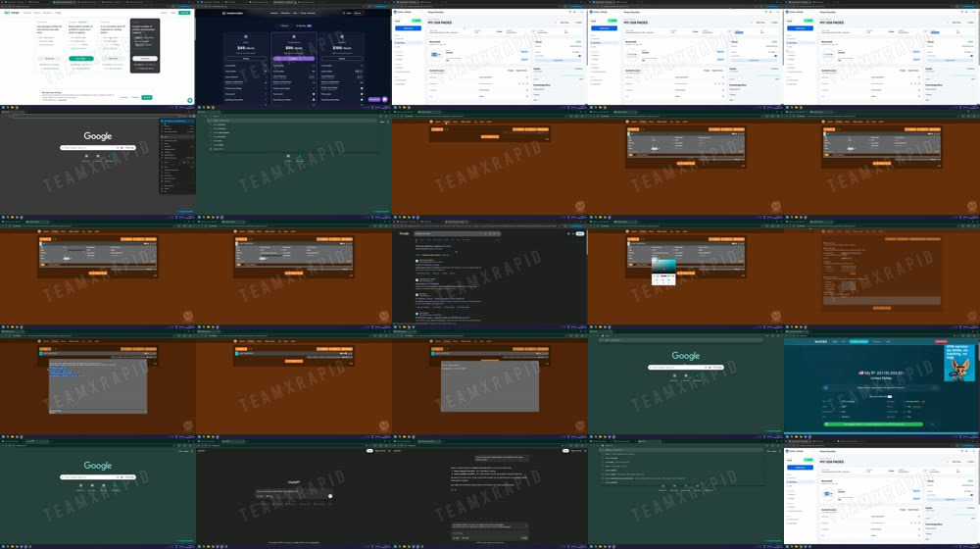Pick a shade in the teal color picker

[x=666, y=267]
